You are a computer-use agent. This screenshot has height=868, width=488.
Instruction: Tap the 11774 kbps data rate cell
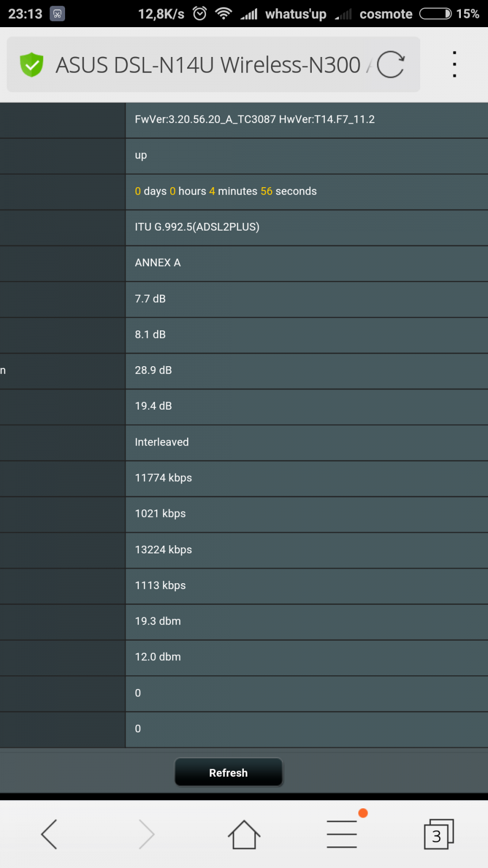[307, 478]
